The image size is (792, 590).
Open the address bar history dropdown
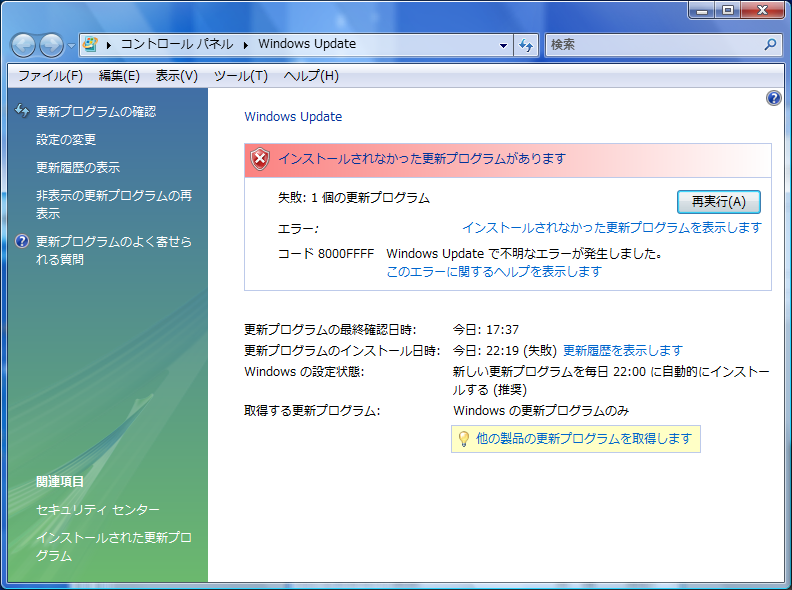pos(503,45)
